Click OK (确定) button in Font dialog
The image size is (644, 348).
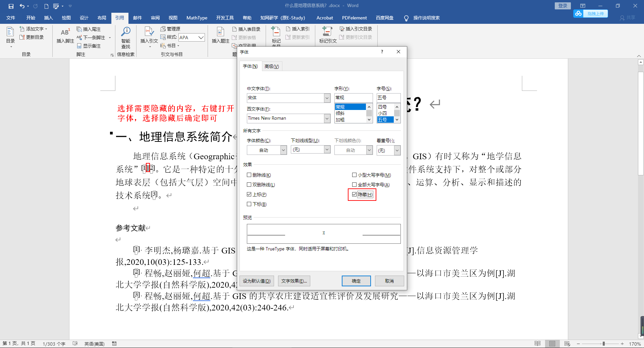[356, 281]
